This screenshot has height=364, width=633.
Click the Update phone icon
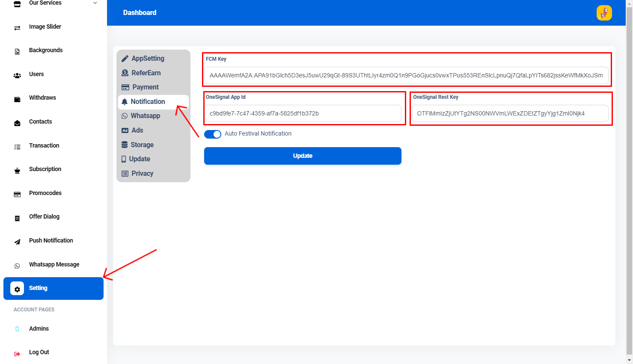124,159
